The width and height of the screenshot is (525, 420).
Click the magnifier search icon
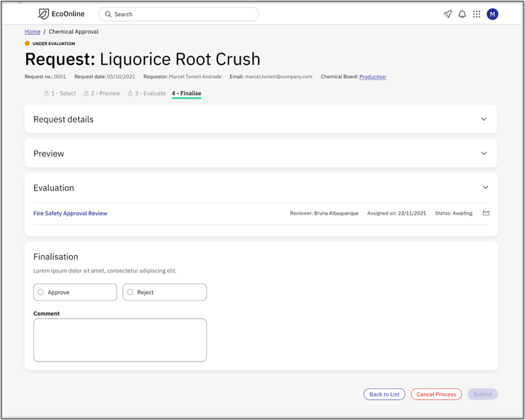click(x=108, y=14)
